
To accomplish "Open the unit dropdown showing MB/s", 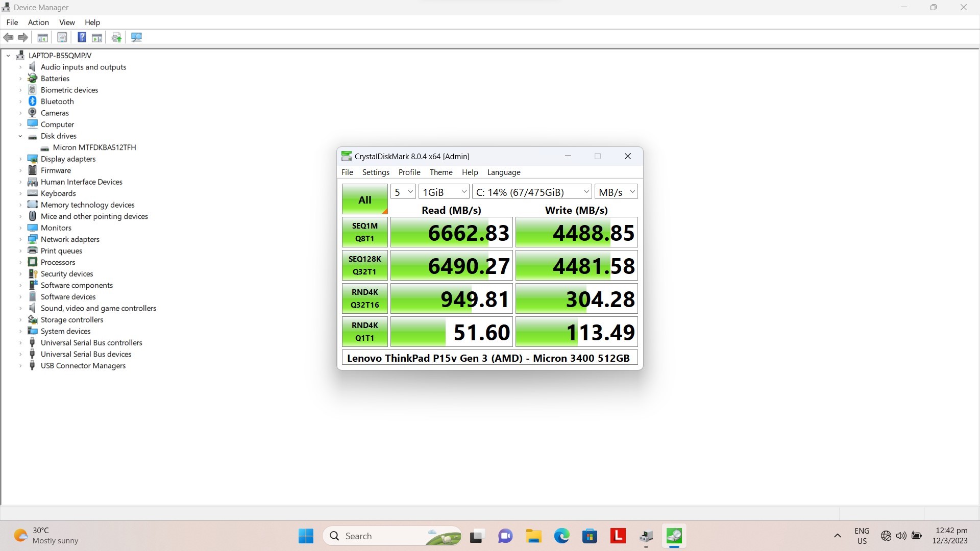I will pyautogui.click(x=616, y=192).
